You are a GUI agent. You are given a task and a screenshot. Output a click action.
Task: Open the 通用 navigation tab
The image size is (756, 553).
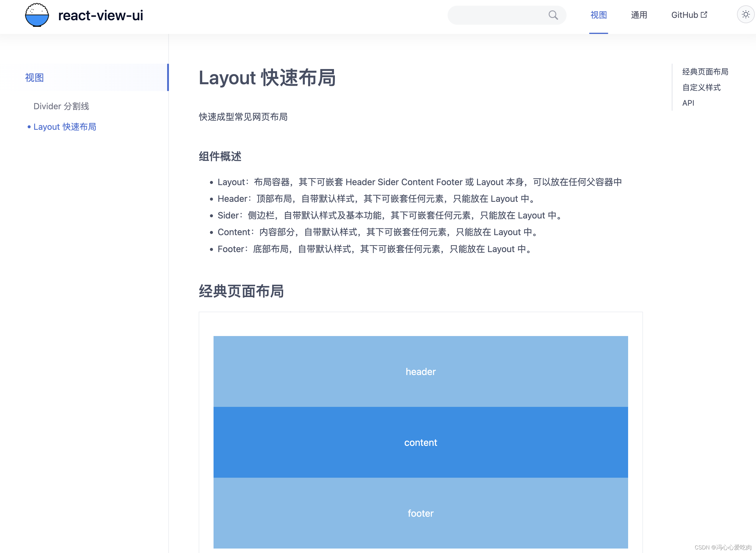point(639,15)
